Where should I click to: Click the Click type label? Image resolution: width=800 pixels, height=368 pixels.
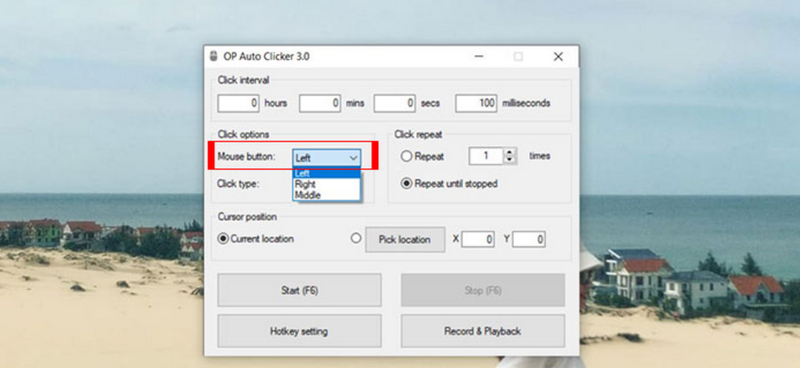click(238, 184)
